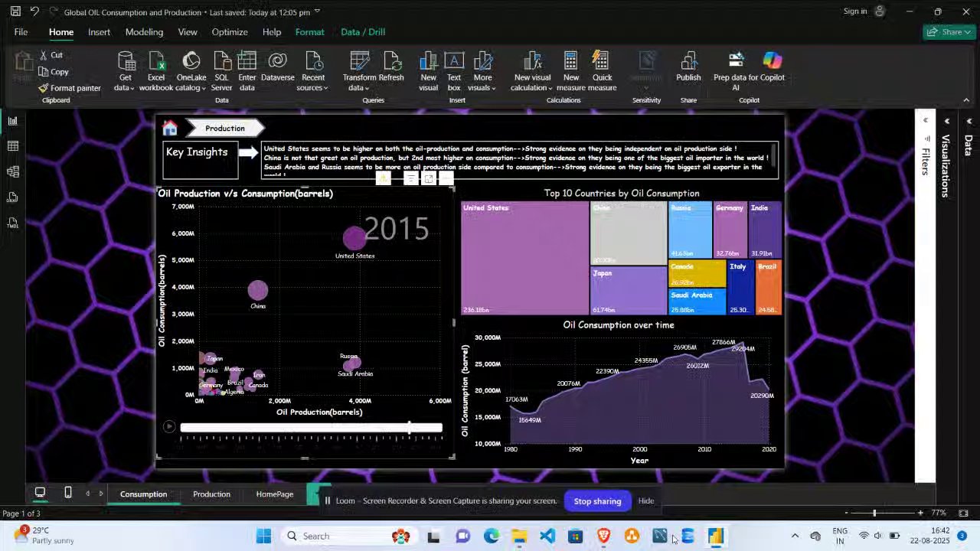
Task: Open Windows Start menu
Action: point(263,536)
